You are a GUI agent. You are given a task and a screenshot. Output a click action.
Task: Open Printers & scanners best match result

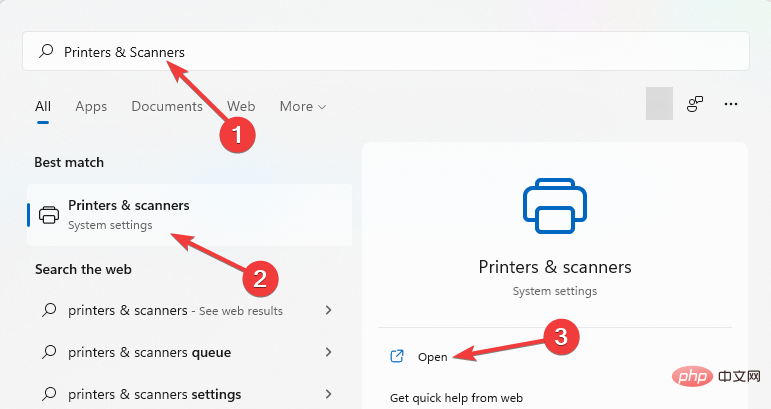(x=190, y=215)
